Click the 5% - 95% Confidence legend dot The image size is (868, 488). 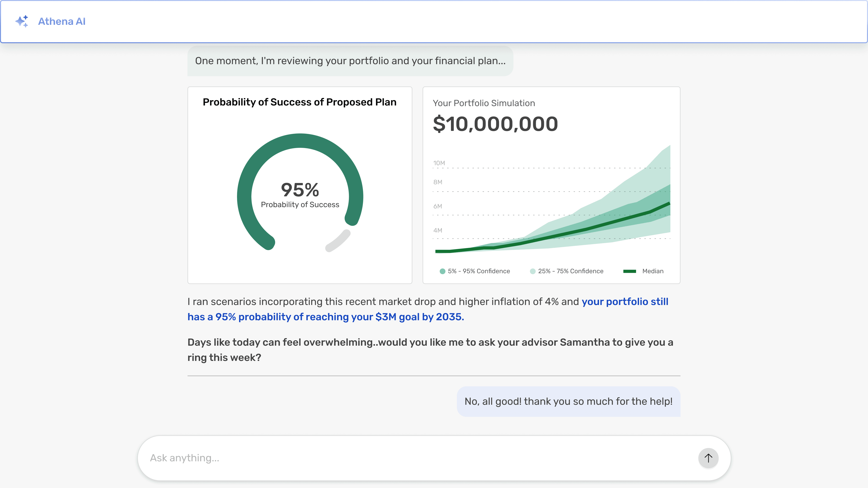(x=442, y=271)
